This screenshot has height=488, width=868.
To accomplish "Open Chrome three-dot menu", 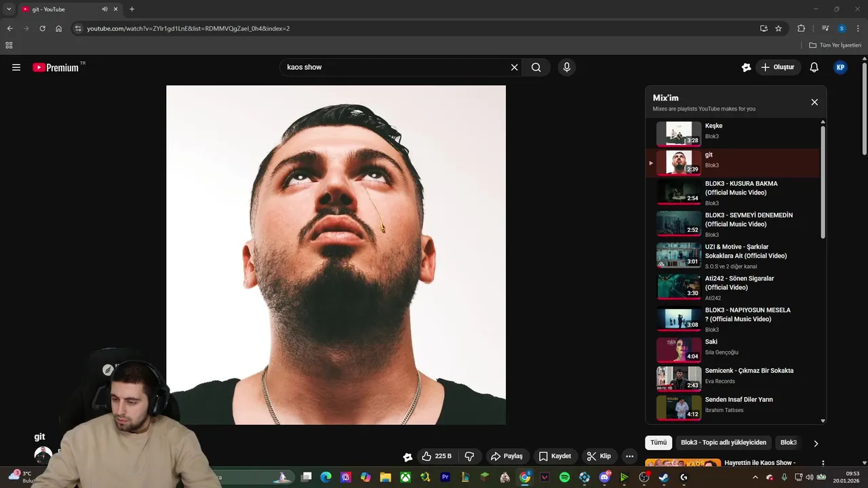I will (859, 28).
